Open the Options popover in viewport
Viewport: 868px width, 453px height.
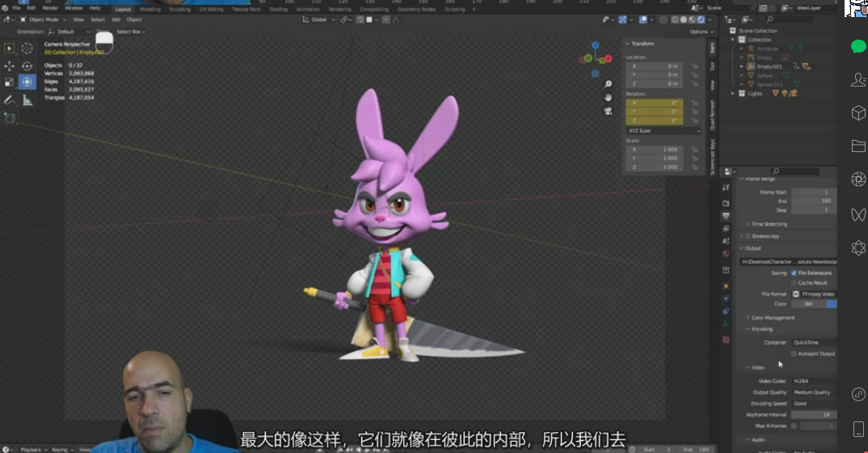coord(700,32)
